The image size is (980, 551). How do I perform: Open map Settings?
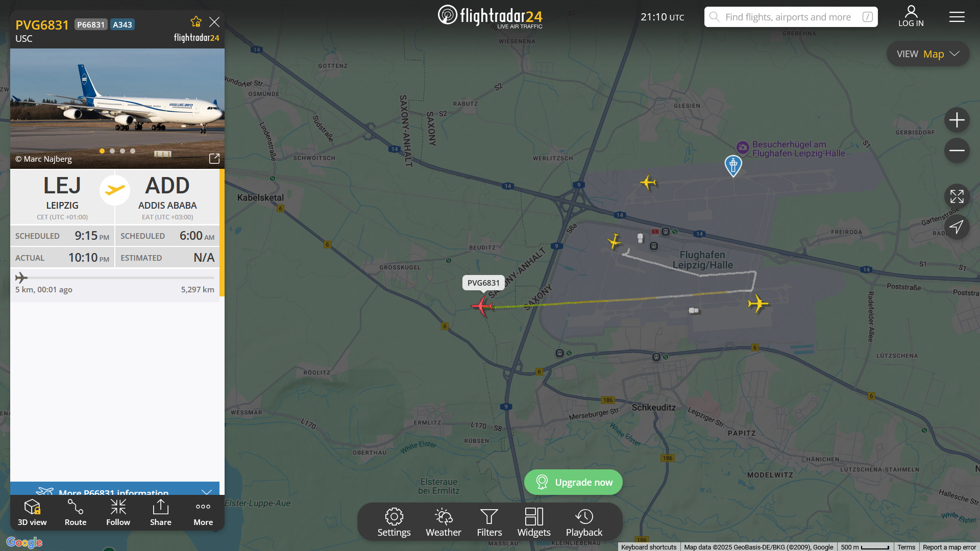[394, 522]
